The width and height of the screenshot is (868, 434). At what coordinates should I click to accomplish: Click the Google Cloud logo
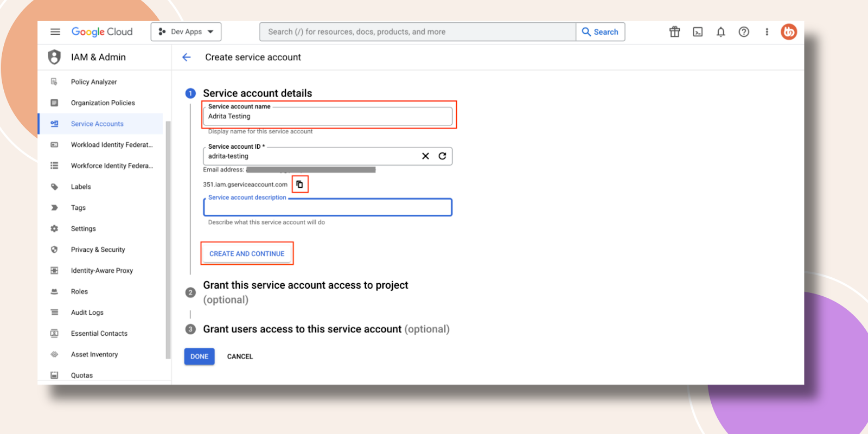pos(102,32)
